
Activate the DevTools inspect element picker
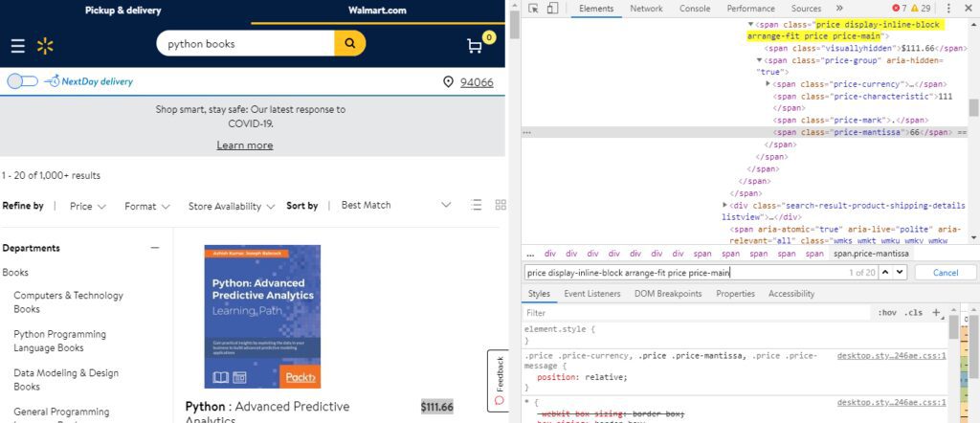533,9
